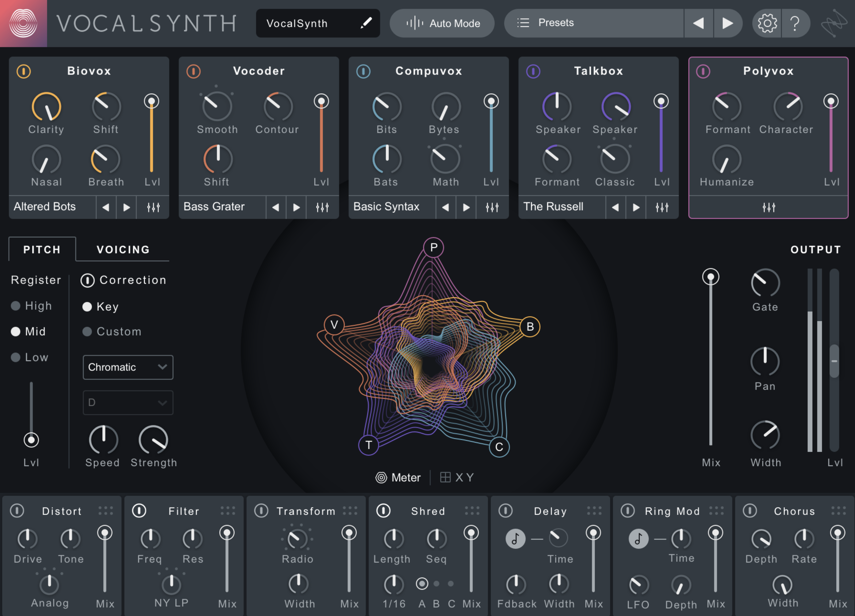Open the Chromatic scale dropdown
Screen dimensions: 855x616
(128, 367)
